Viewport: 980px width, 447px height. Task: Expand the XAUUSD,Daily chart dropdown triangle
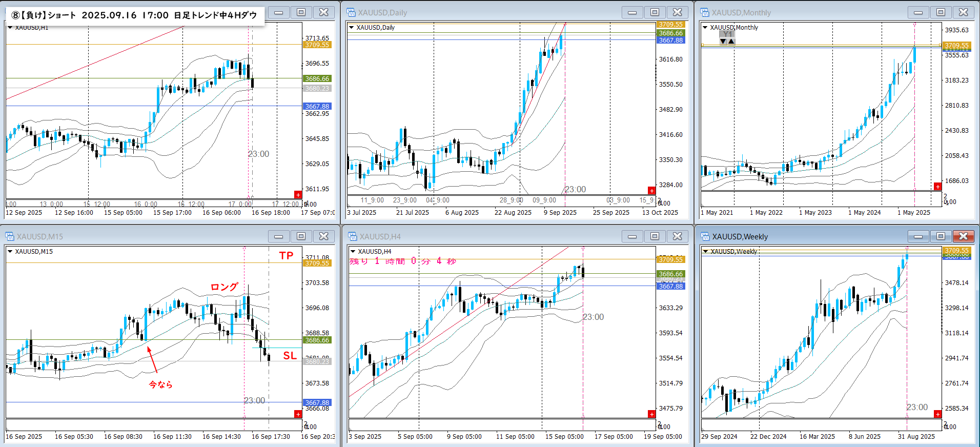pyautogui.click(x=352, y=28)
